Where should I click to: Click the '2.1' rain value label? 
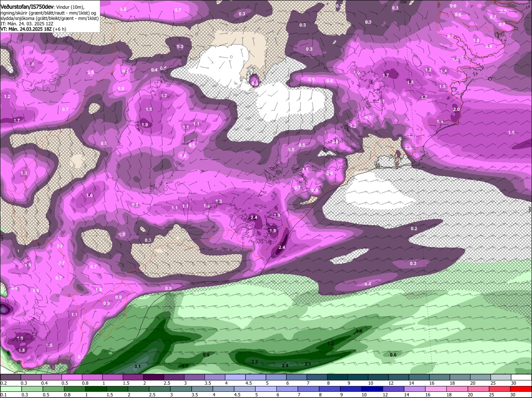pyautogui.click(x=308, y=364)
